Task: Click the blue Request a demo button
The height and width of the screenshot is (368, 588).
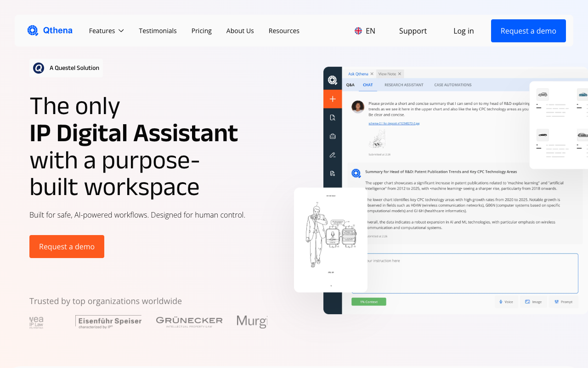Action: pyautogui.click(x=528, y=31)
